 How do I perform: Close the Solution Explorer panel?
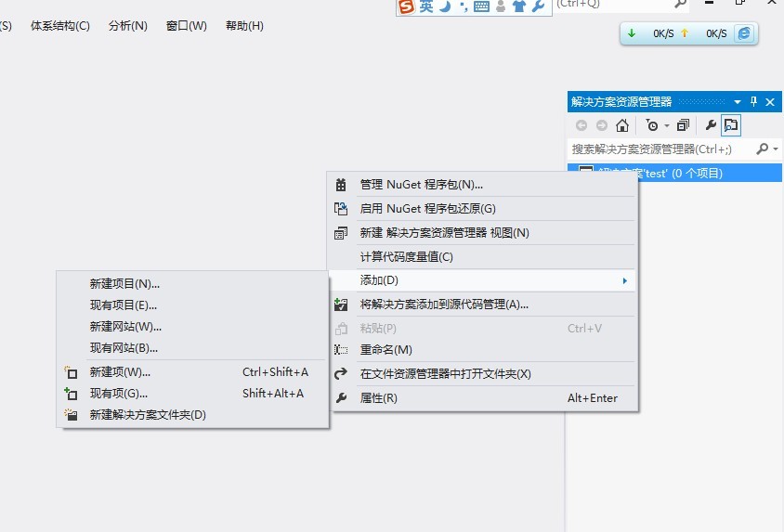770,102
